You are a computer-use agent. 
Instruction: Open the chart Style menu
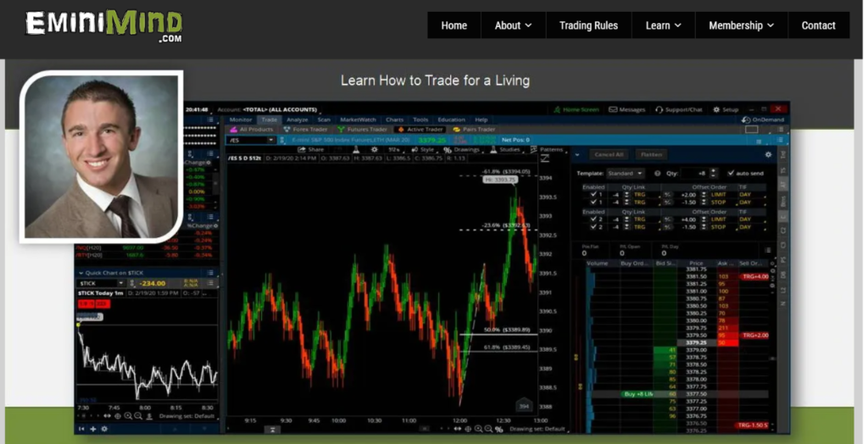(423, 150)
